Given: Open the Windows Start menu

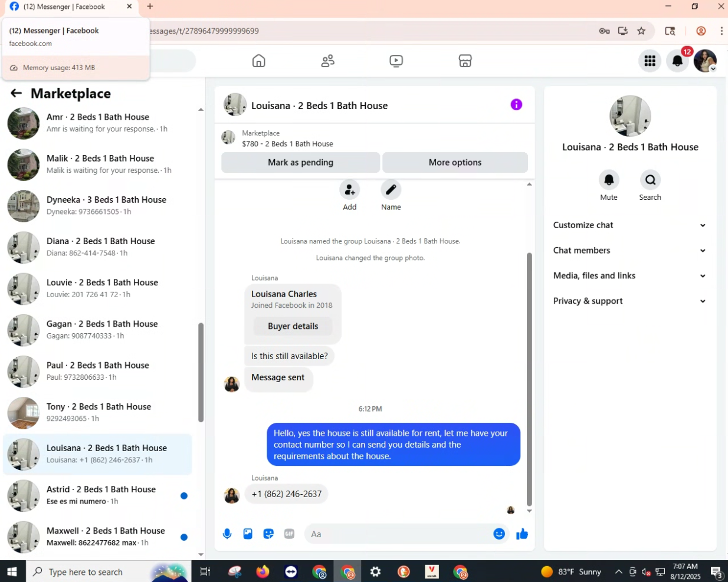Looking at the screenshot, I should click(x=12, y=571).
